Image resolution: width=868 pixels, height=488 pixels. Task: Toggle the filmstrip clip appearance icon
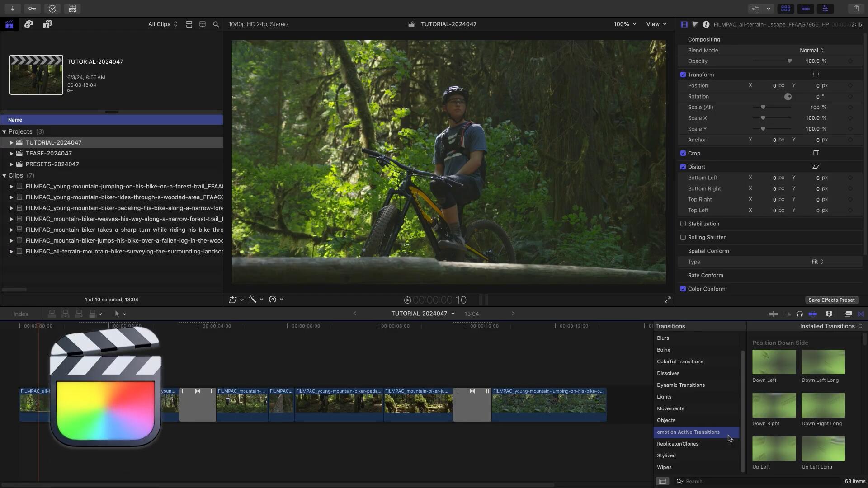[203, 24]
